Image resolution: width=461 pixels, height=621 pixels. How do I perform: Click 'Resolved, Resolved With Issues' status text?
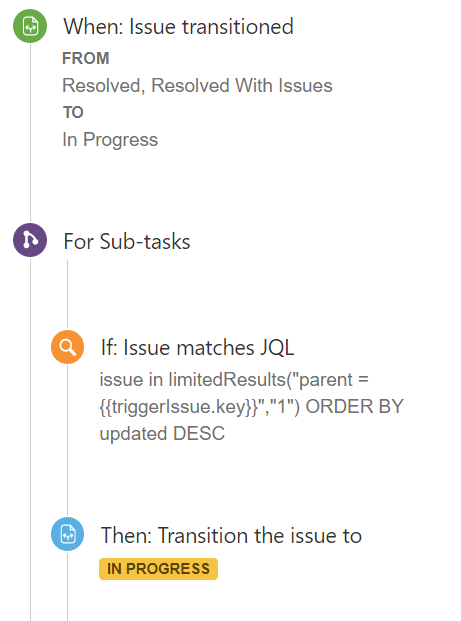[x=197, y=86]
